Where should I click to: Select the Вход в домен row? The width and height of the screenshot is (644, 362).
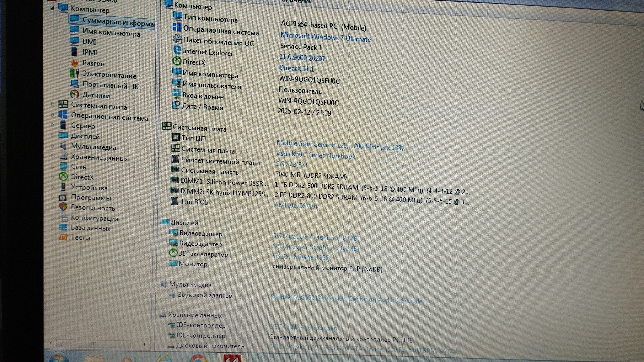(x=255, y=99)
